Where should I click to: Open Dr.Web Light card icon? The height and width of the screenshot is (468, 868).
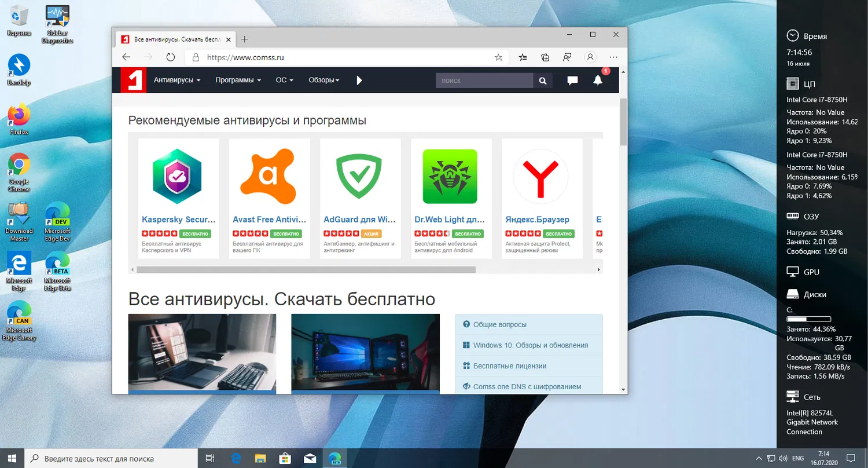(450, 176)
